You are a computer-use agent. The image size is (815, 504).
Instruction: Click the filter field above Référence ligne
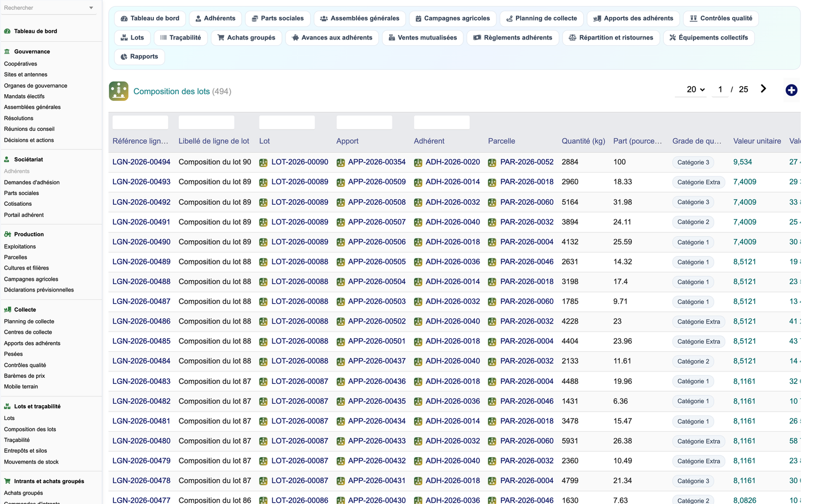tap(140, 122)
